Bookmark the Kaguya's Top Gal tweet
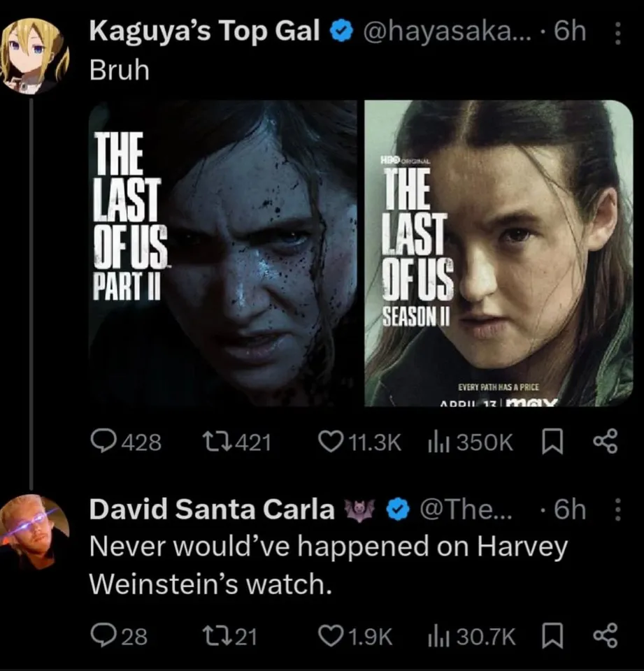644x671 pixels. (553, 442)
